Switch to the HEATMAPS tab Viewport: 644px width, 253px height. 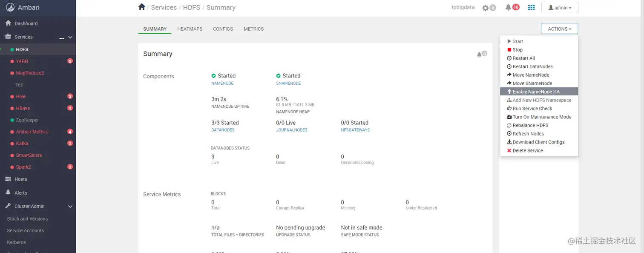(190, 29)
